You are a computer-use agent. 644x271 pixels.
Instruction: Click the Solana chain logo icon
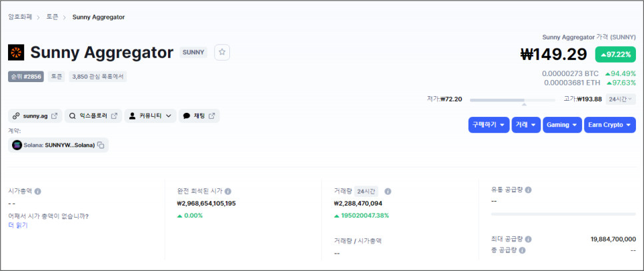click(17, 145)
